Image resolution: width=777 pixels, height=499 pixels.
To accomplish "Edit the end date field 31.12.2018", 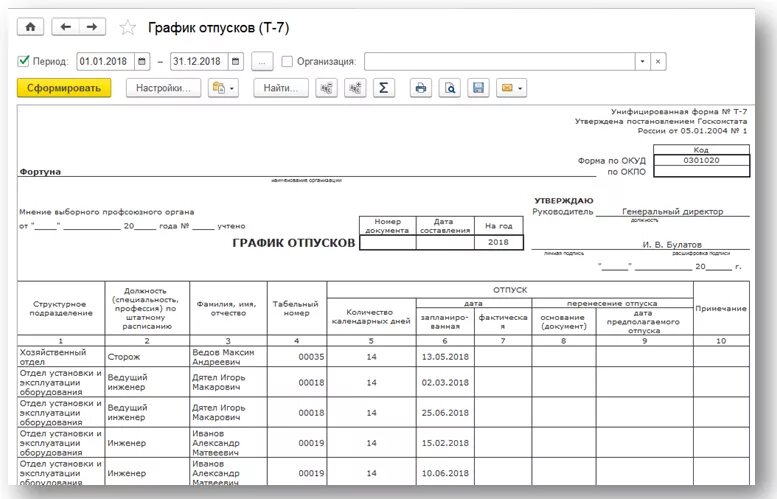I will (x=199, y=61).
